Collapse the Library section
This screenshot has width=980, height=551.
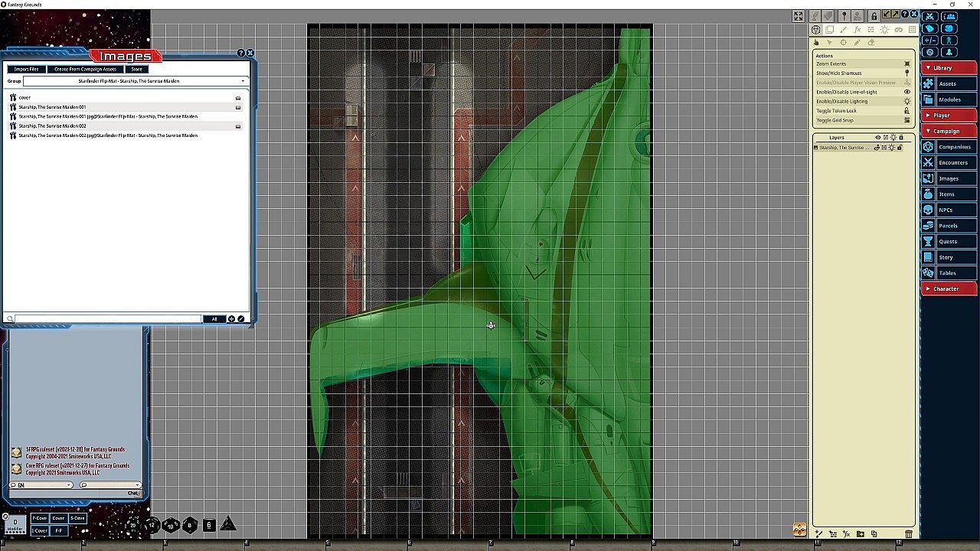pyautogui.click(x=949, y=68)
